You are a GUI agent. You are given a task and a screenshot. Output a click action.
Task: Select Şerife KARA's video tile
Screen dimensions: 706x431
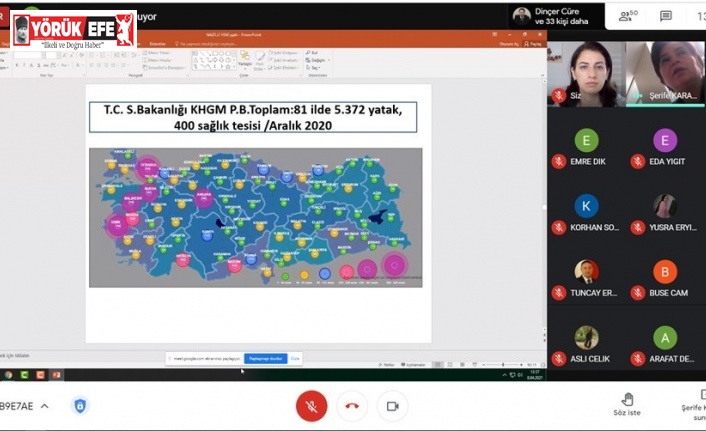point(665,72)
